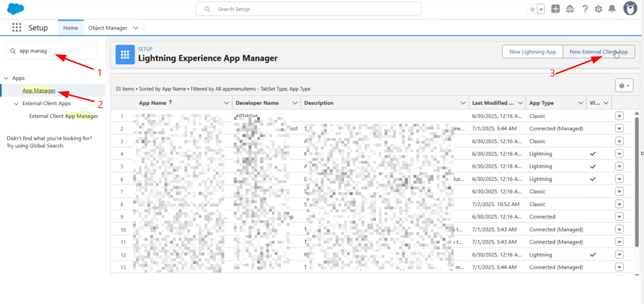Click the New Lightning App button
The image size is (644, 304).
click(x=532, y=52)
